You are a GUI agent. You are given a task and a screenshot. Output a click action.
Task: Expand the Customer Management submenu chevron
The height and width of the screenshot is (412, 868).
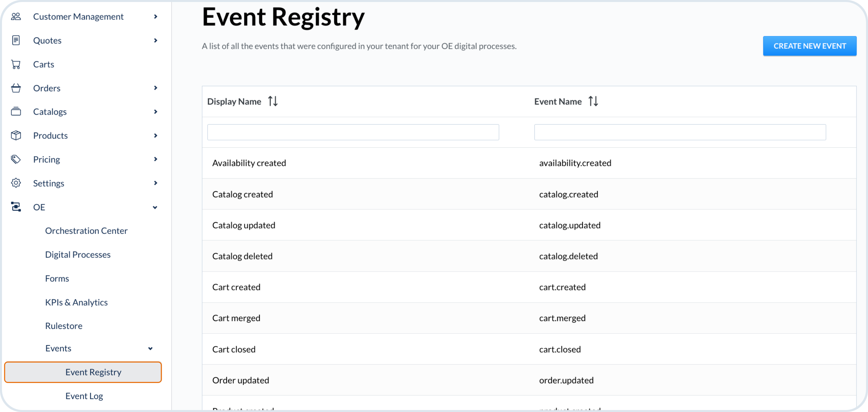pyautogui.click(x=155, y=16)
